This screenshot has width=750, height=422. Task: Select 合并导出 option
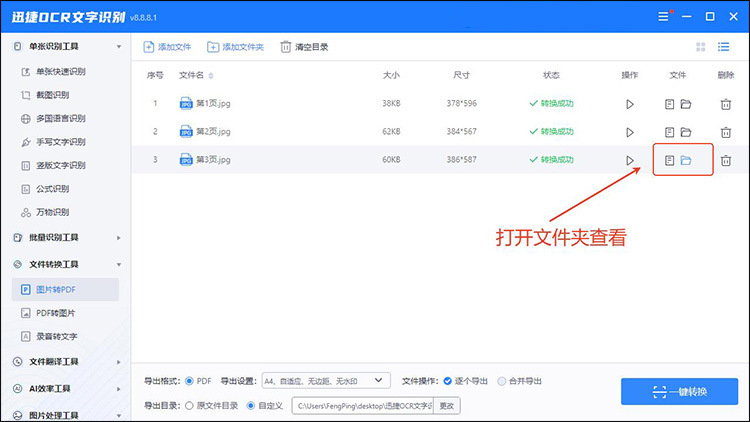(501, 381)
